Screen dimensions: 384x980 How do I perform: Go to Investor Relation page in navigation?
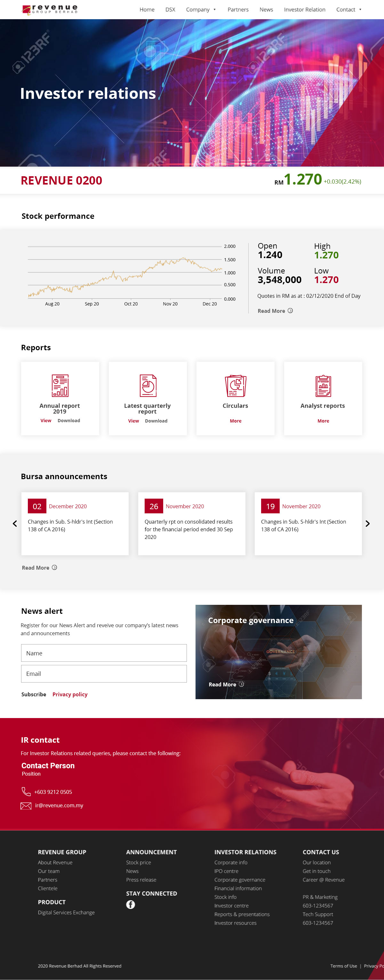click(x=304, y=10)
